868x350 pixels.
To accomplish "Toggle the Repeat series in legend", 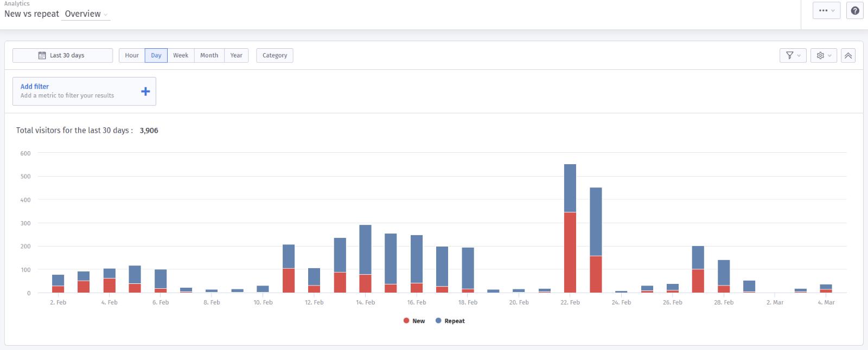I will click(x=450, y=321).
